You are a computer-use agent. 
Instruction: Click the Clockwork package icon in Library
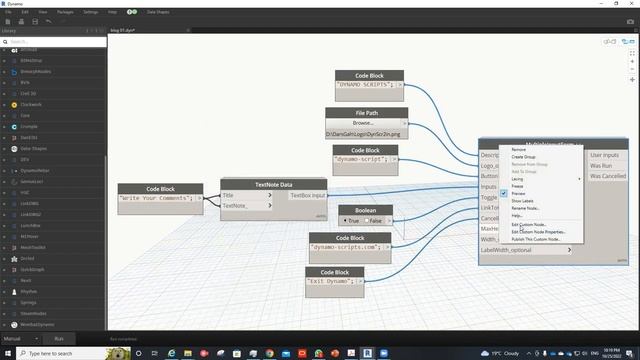[14, 105]
